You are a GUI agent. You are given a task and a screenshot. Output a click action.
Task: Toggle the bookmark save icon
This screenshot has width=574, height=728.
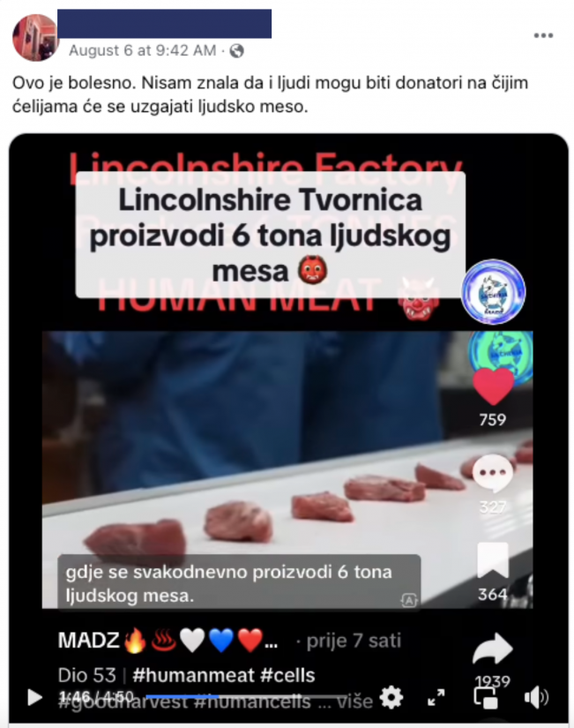click(493, 560)
